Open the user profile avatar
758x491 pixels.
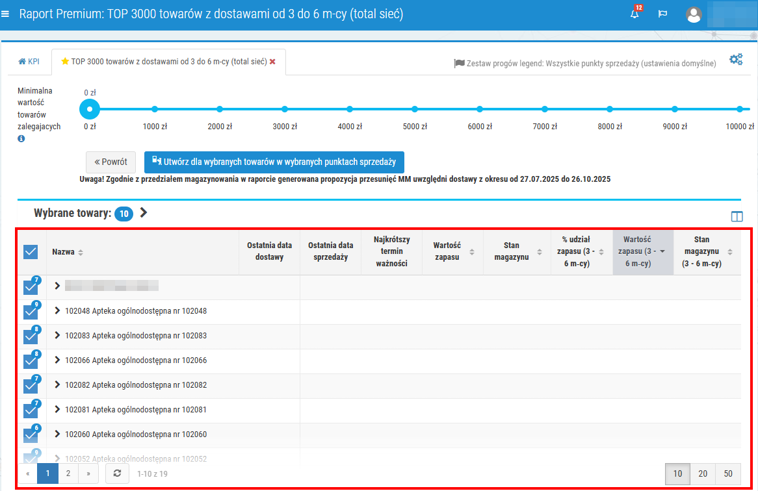pyautogui.click(x=694, y=15)
